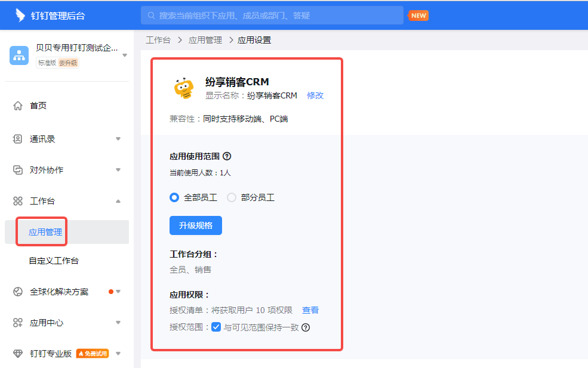The height and width of the screenshot is (368, 588).
Task: Select the 全部员工 radio option
Action: click(x=174, y=197)
